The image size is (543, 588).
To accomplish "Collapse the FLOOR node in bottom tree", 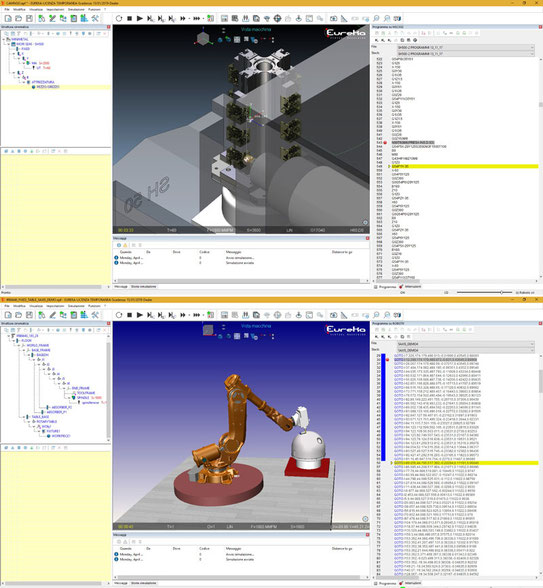I will point(14,340).
